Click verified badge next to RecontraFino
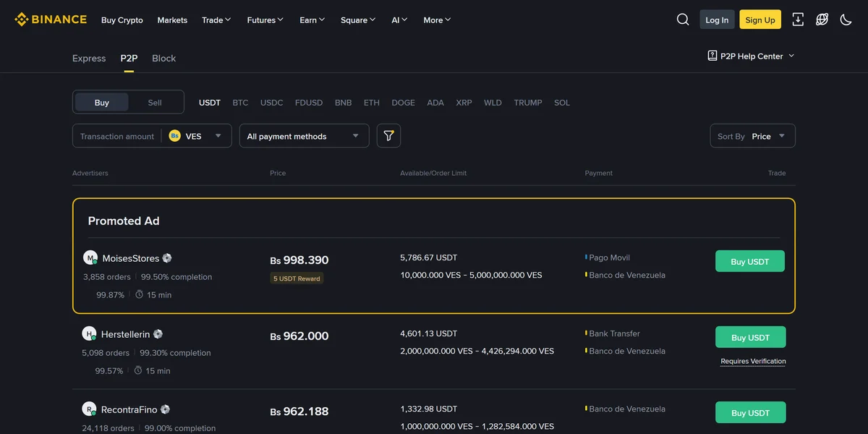Viewport: 868px width, 434px height. click(165, 409)
